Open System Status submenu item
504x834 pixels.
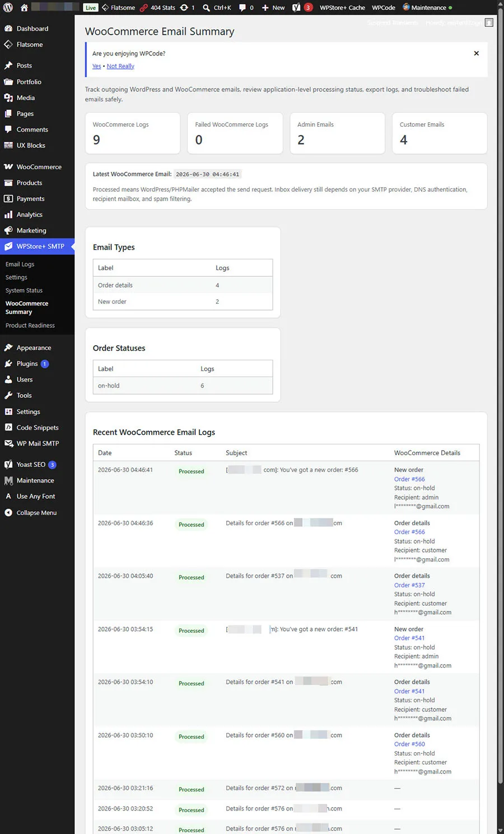click(x=24, y=290)
